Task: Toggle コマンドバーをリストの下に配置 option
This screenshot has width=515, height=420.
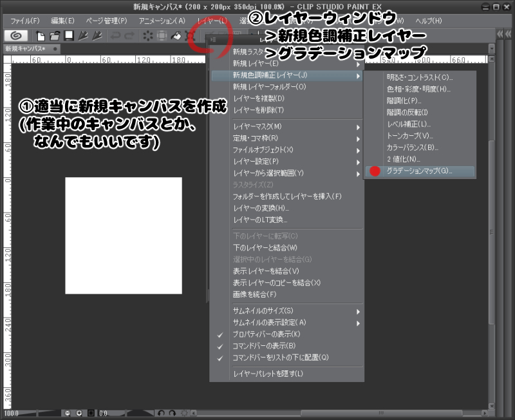Action: [280, 358]
